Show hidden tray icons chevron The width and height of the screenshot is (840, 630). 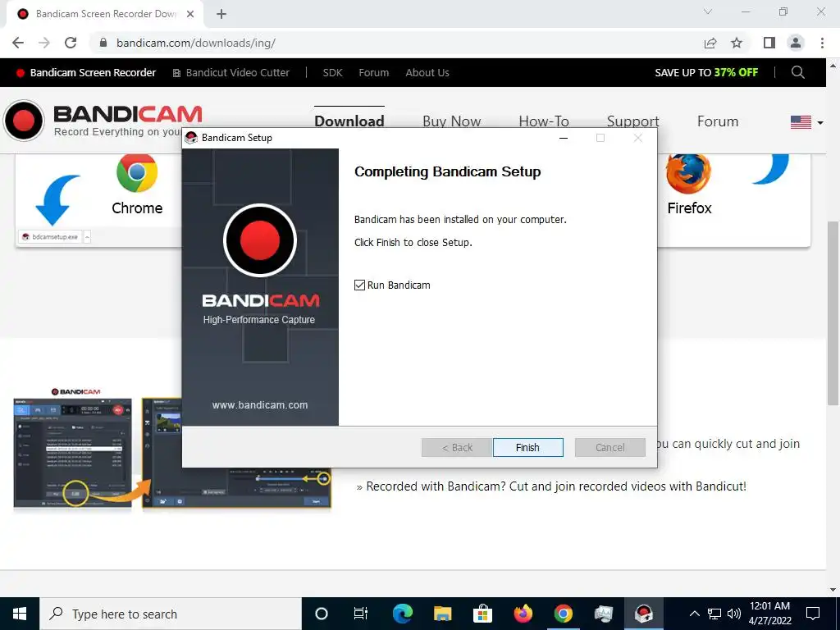[694, 614]
